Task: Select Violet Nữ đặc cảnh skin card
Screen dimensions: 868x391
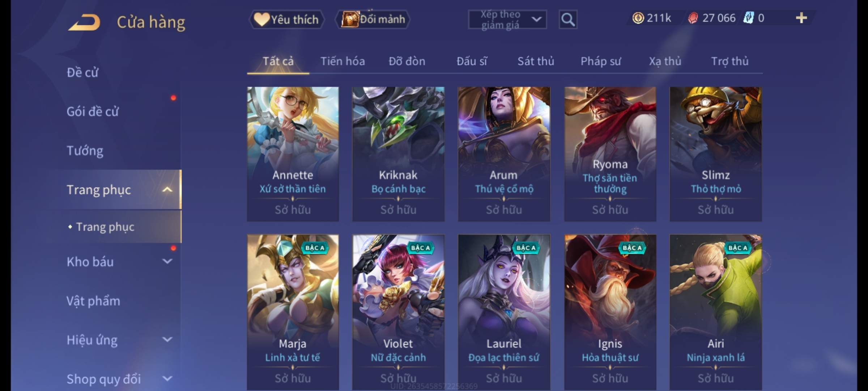Action: tap(398, 312)
